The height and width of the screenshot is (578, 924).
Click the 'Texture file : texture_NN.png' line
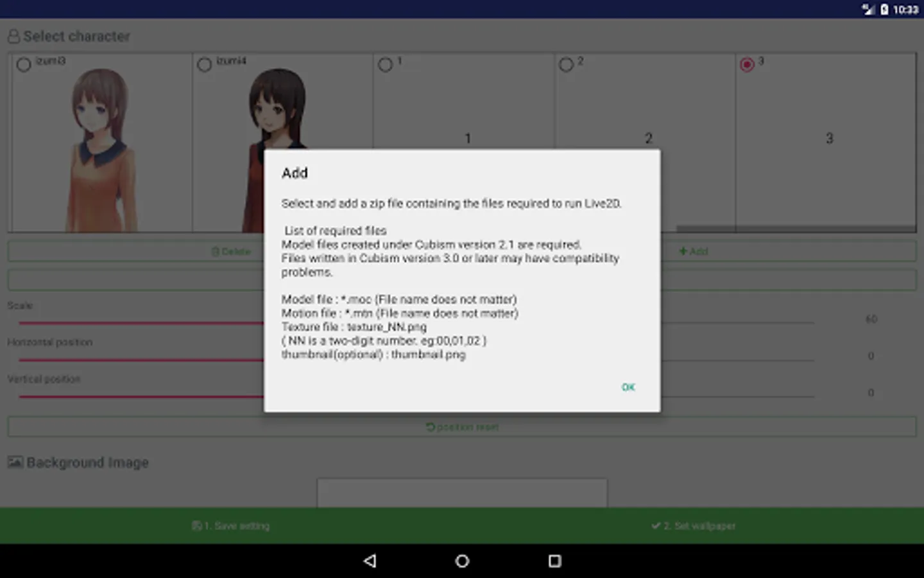click(354, 327)
